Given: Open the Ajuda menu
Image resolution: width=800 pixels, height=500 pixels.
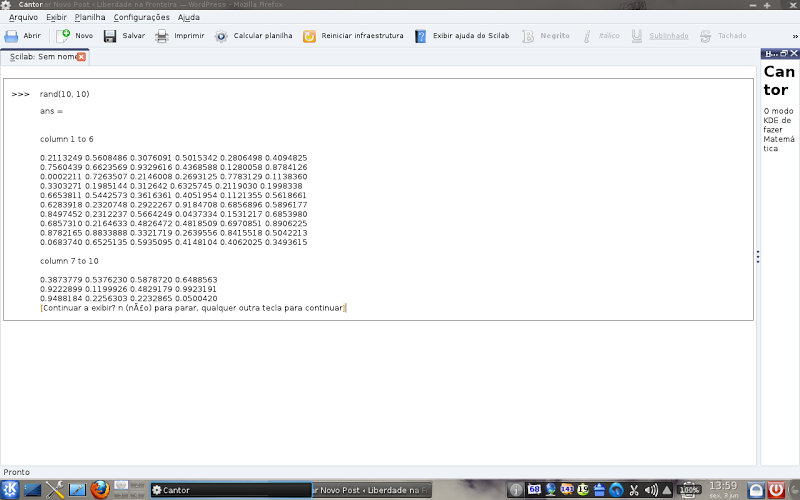Looking at the screenshot, I should [189, 17].
